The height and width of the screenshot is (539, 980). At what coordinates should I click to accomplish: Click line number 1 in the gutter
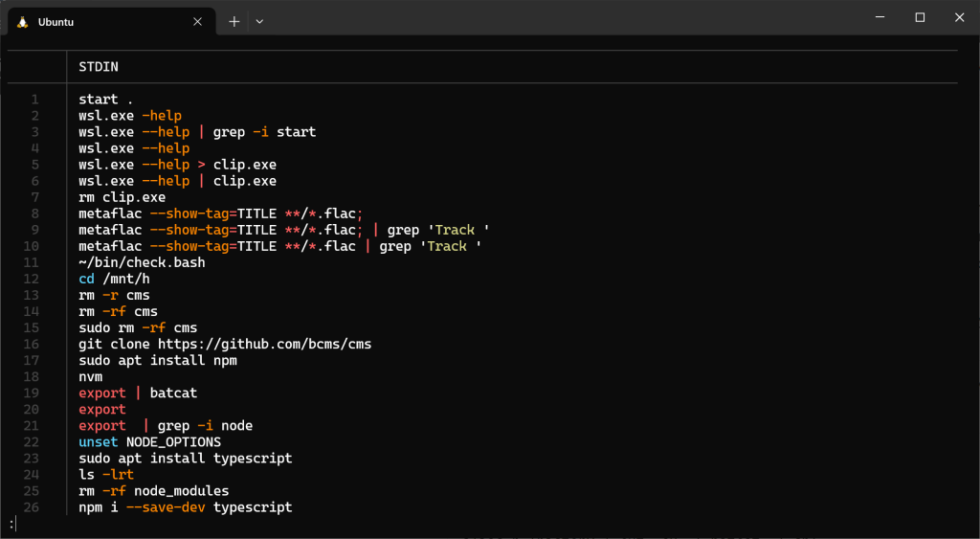[34, 100]
